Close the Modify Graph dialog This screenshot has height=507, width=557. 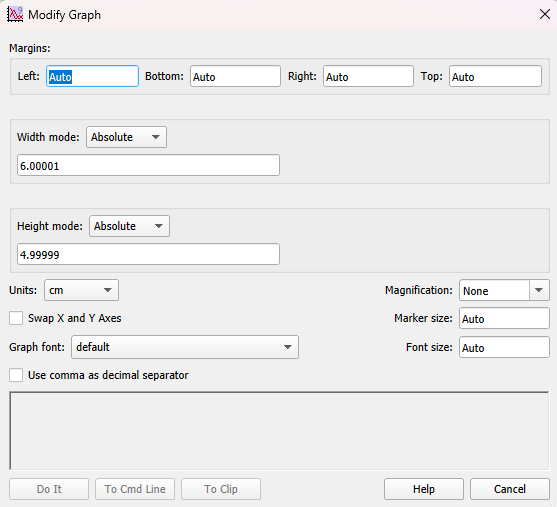click(x=545, y=15)
